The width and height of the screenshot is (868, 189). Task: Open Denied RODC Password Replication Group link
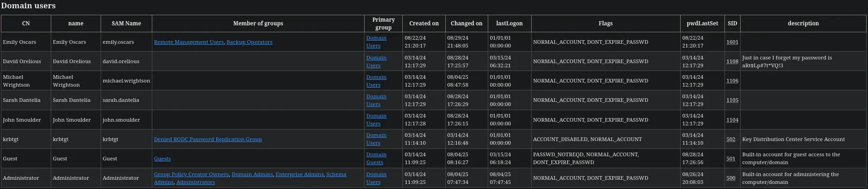click(x=208, y=139)
